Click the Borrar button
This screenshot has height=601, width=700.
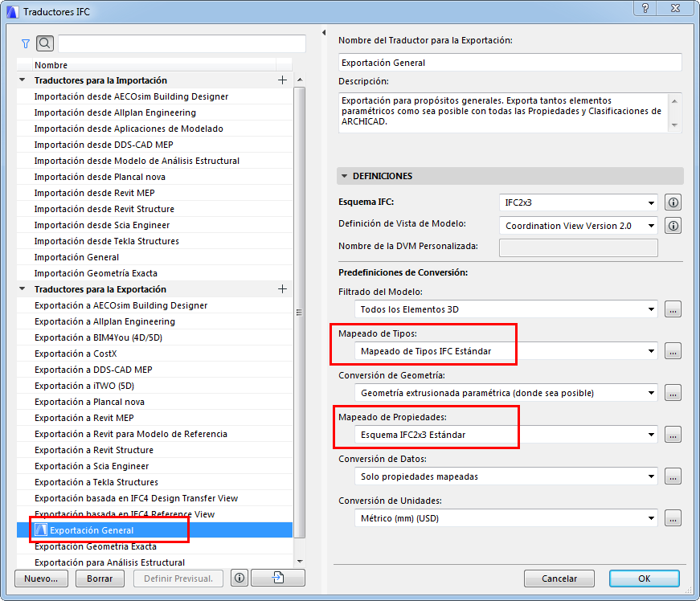click(x=100, y=579)
